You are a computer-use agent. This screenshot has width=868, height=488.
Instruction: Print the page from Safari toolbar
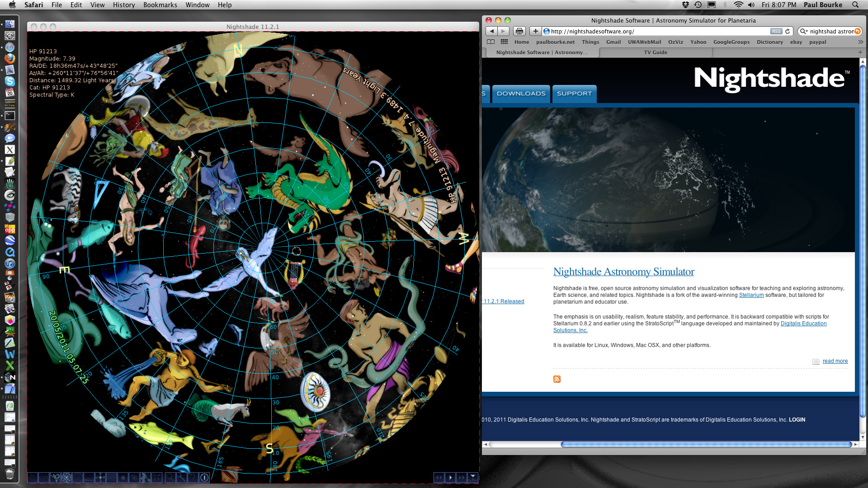pyautogui.click(x=519, y=31)
